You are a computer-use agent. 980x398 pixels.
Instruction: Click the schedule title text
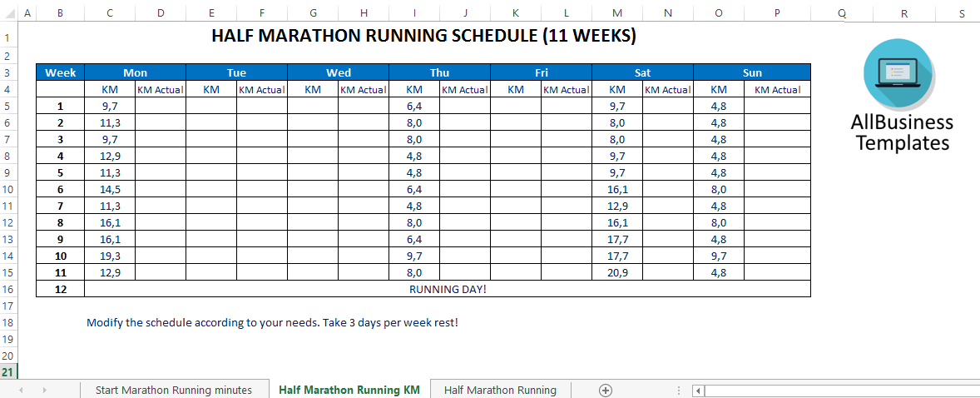(x=423, y=36)
